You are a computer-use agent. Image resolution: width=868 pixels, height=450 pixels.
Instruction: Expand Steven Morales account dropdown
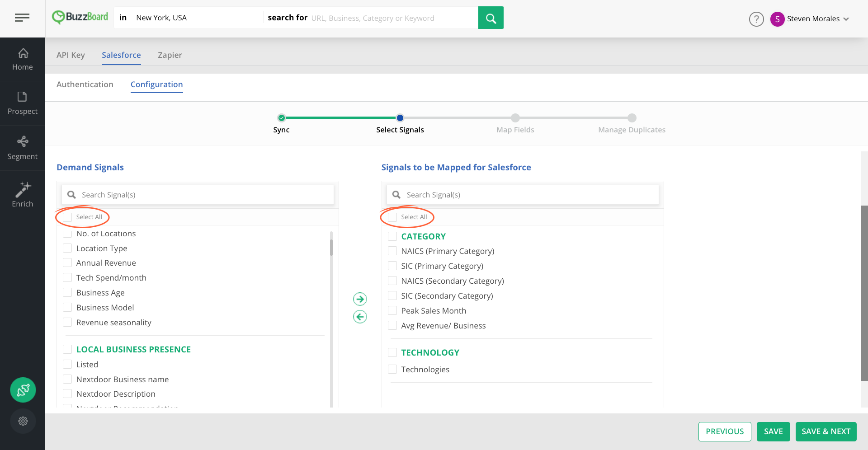coord(846,19)
